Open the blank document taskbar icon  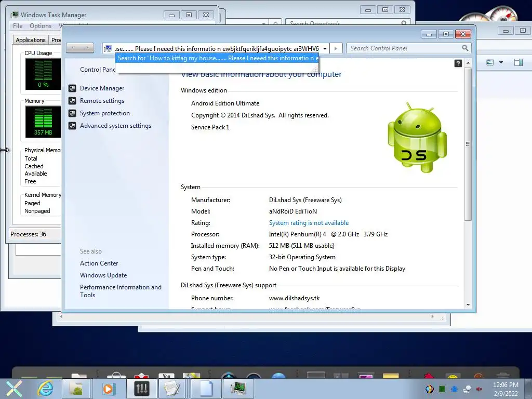pos(206,389)
